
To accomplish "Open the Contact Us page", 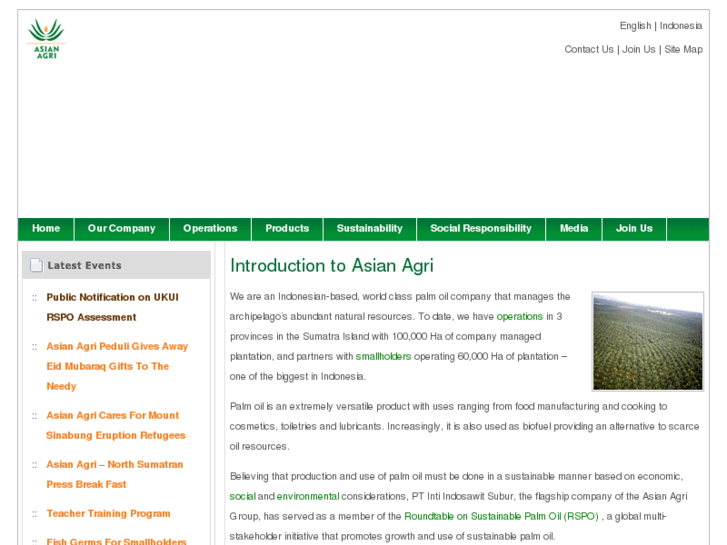I will (589, 49).
